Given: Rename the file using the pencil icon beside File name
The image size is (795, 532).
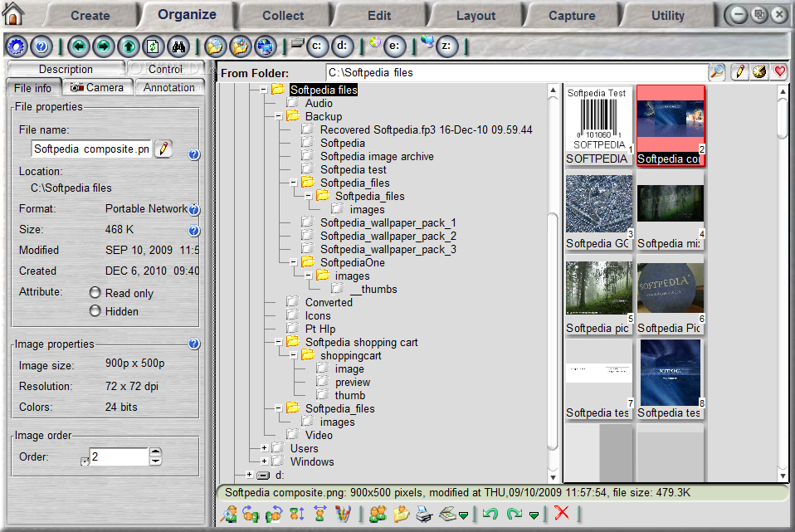Looking at the screenshot, I should tap(163, 149).
